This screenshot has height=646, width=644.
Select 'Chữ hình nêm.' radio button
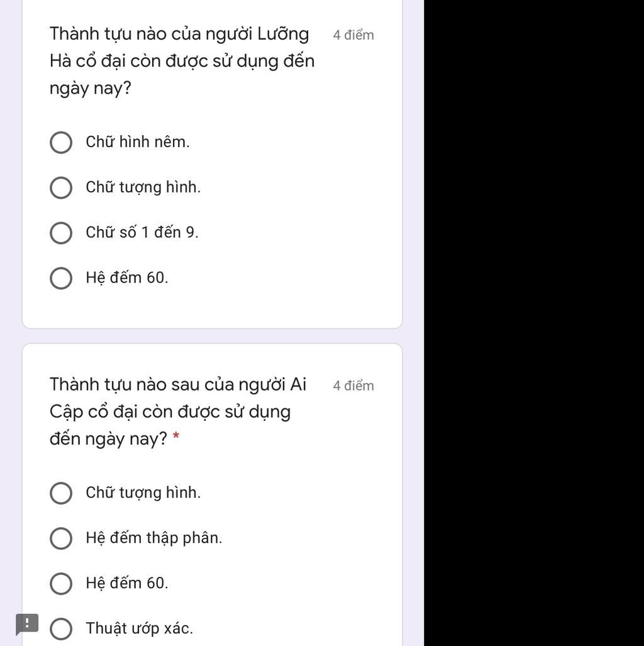click(x=61, y=143)
